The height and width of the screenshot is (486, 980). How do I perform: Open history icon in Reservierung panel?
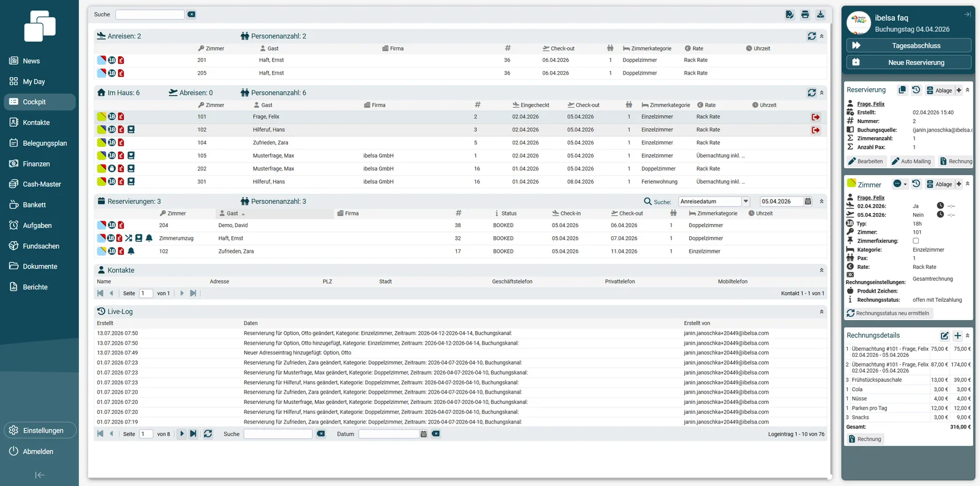(916, 90)
